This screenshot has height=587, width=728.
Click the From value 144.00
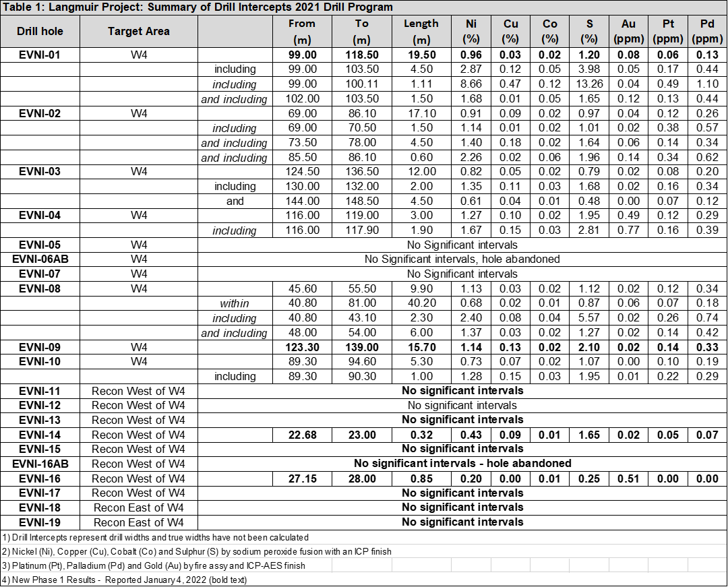pyautogui.click(x=302, y=201)
